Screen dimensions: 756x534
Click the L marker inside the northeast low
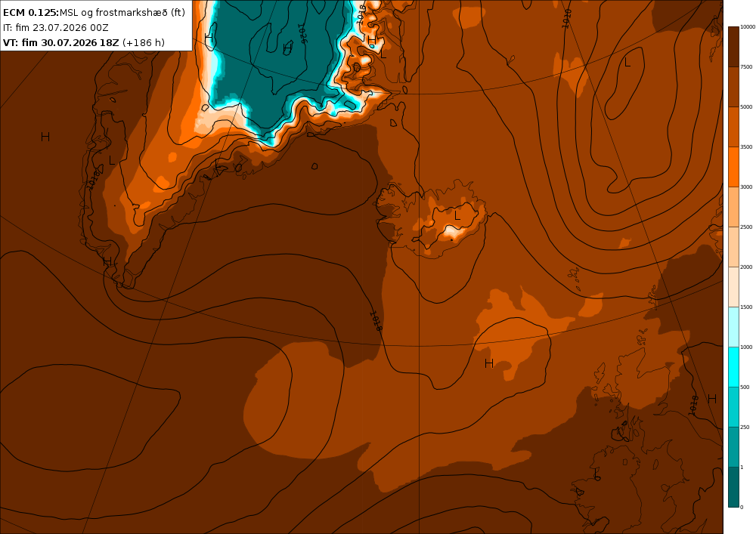point(627,63)
